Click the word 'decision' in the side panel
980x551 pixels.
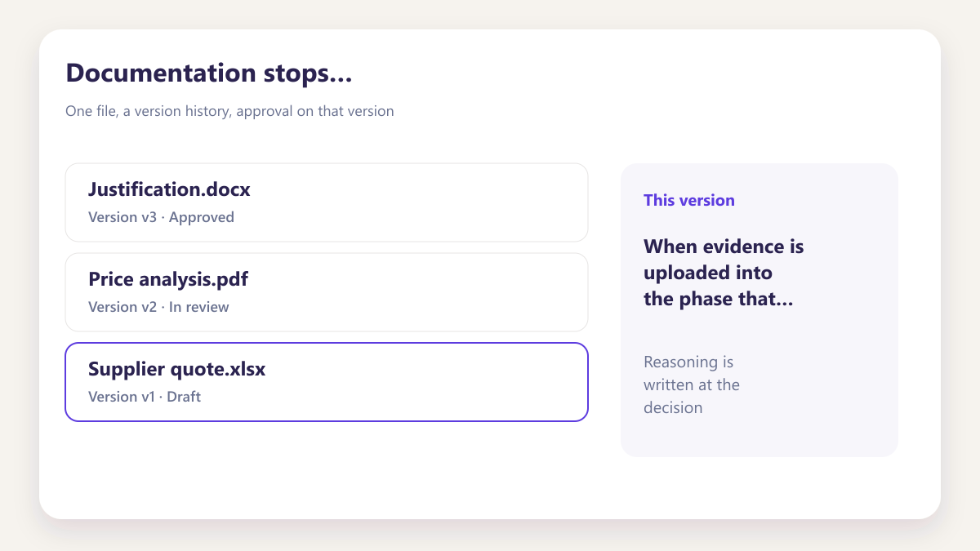click(673, 407)
